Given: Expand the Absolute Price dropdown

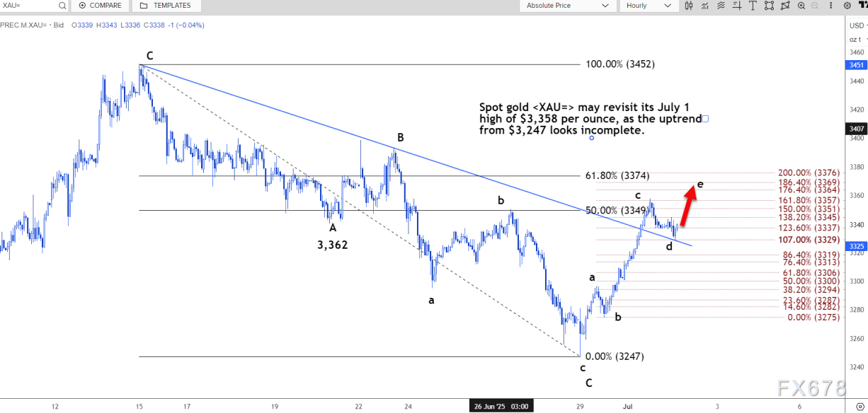Looking at the screenshot, I should click(568, 6).
